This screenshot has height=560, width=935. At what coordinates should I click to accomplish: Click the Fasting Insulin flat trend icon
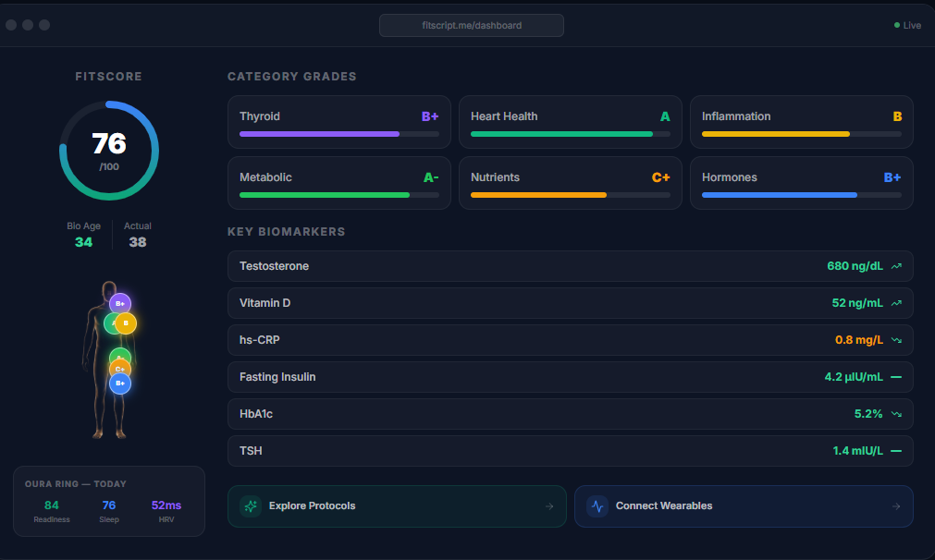[x=896, y=377]
